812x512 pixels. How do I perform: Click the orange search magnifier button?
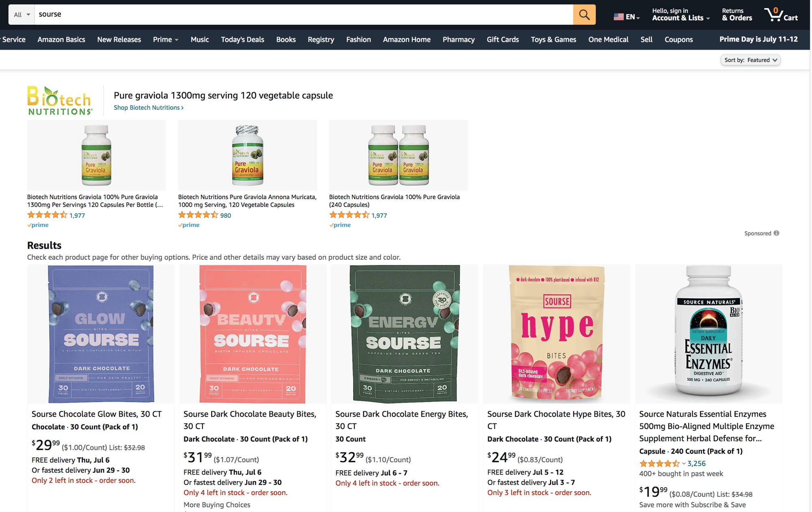pyautogui.click(x=584, y=15)
